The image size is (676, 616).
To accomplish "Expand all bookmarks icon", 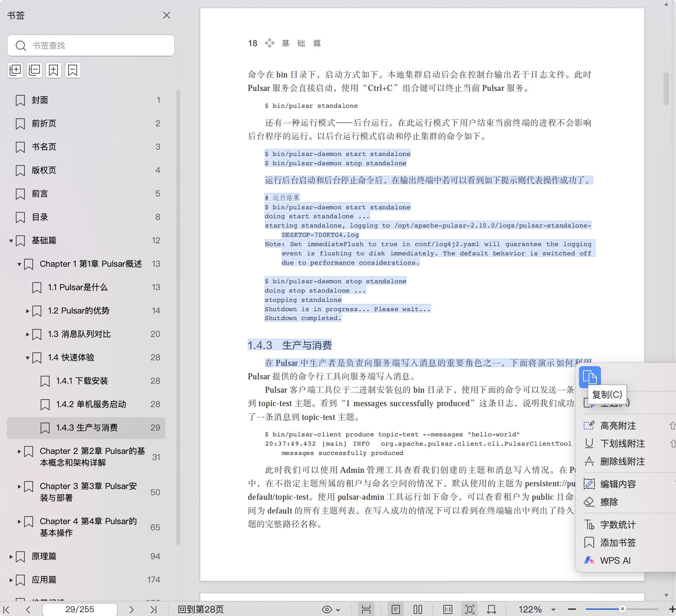I will (15, 70).
